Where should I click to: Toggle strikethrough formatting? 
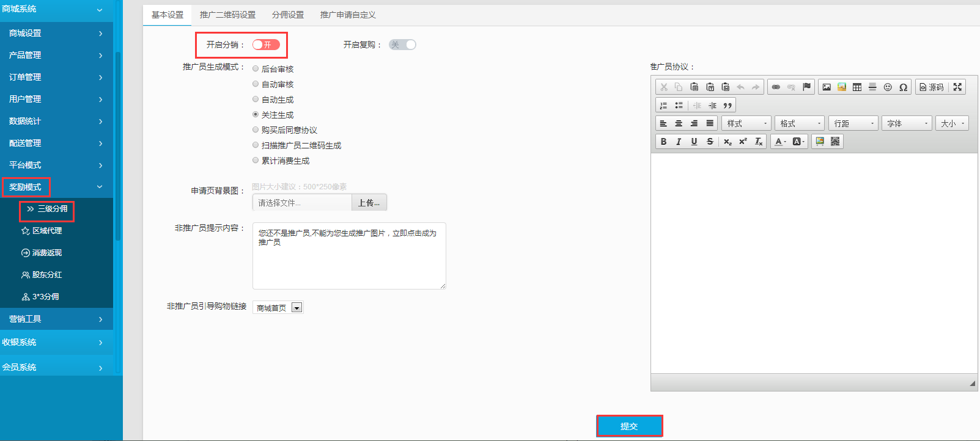(710, 142)
